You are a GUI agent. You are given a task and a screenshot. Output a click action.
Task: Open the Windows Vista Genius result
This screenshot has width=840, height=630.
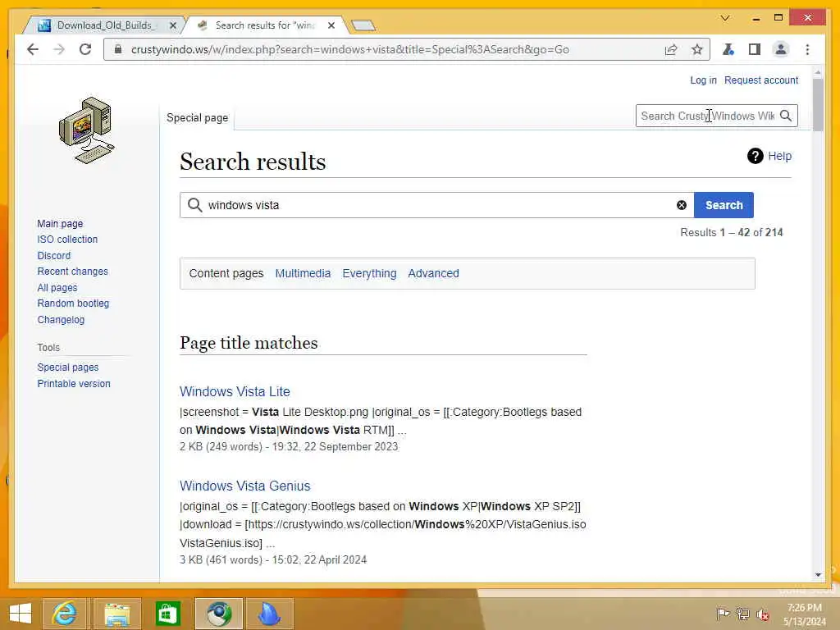[244, 486]
